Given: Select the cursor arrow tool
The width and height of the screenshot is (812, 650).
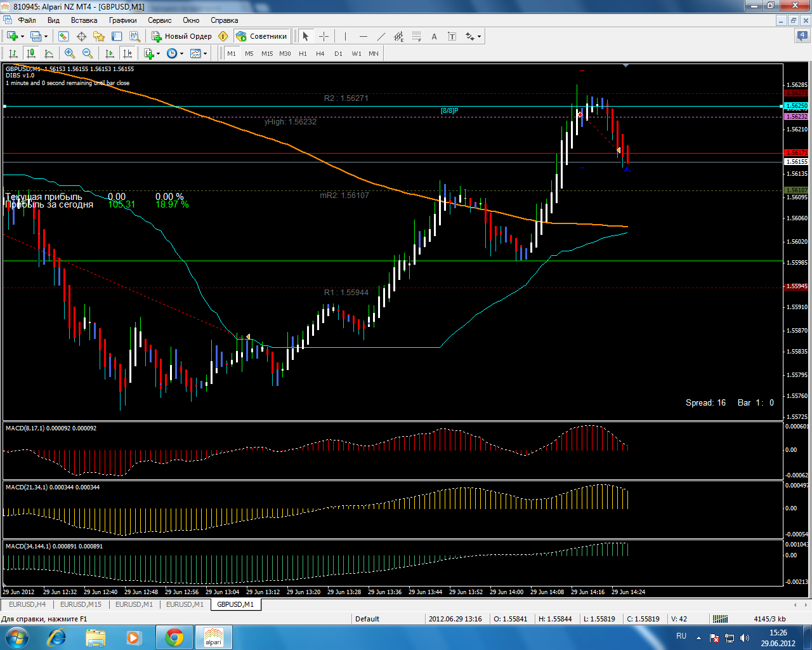Looking at the screenshot, I should [305, 36].
